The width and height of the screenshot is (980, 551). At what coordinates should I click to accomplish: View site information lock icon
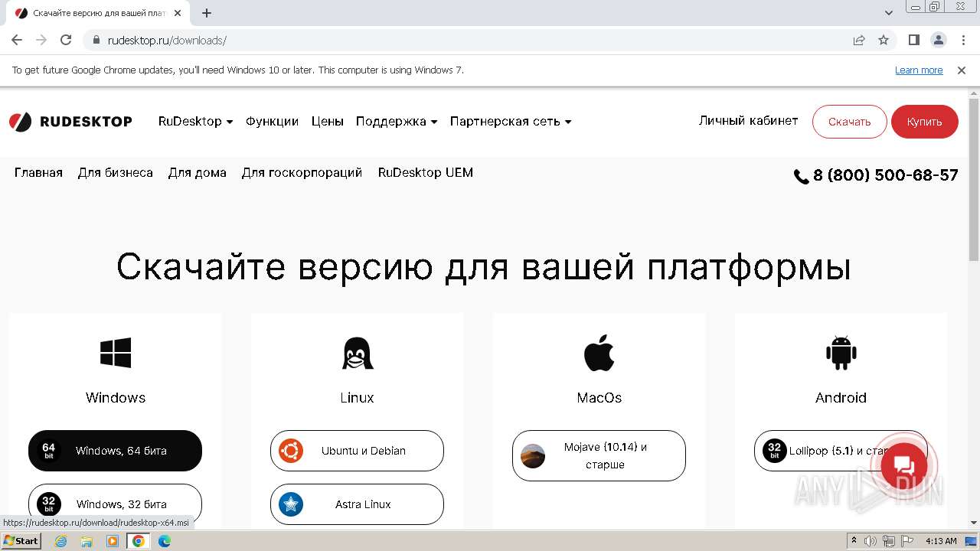96,40
